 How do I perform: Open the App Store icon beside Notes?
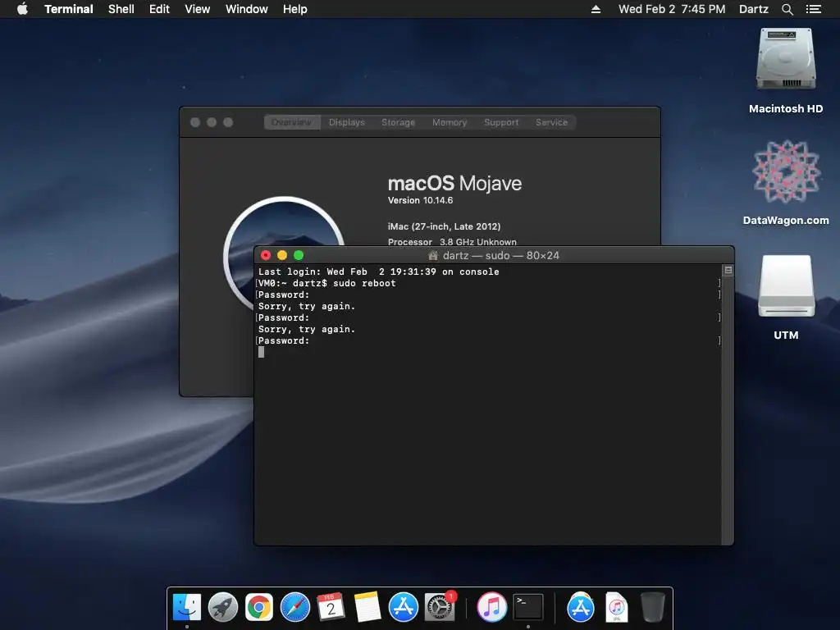tap(404, 607)
